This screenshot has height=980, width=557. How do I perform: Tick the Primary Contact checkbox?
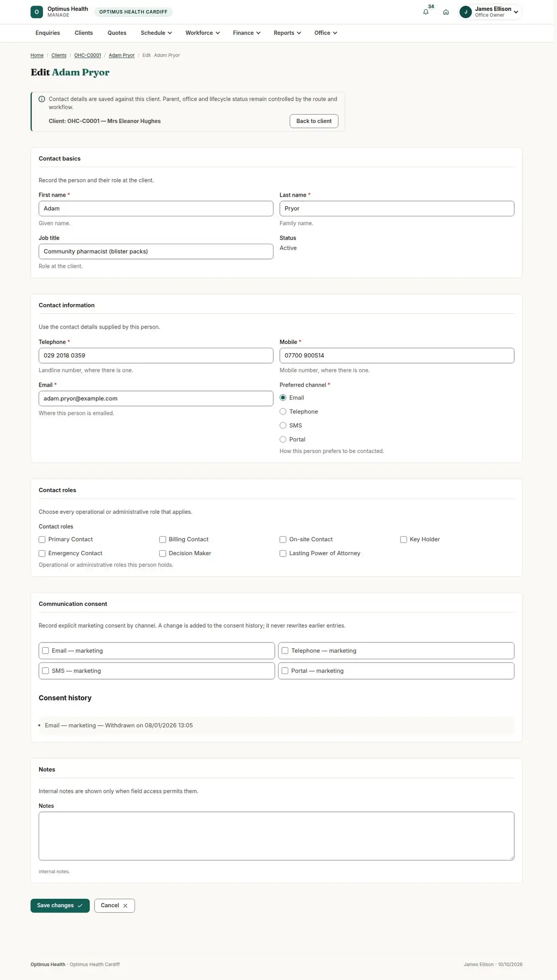[x=42, y=539]
